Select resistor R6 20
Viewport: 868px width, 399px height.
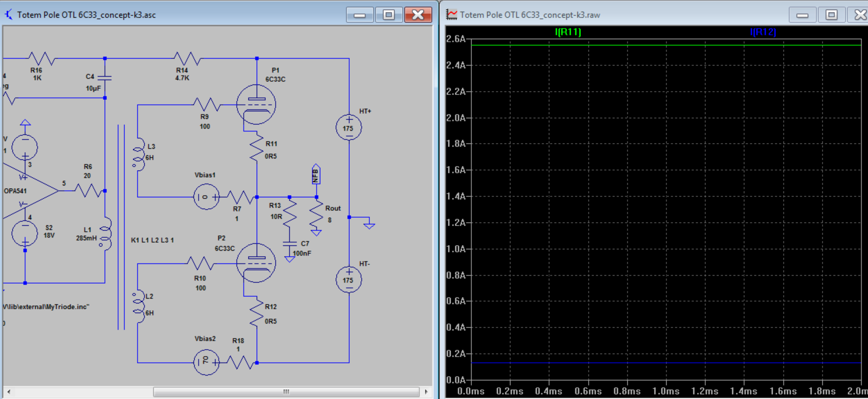(x=88, y=190)
